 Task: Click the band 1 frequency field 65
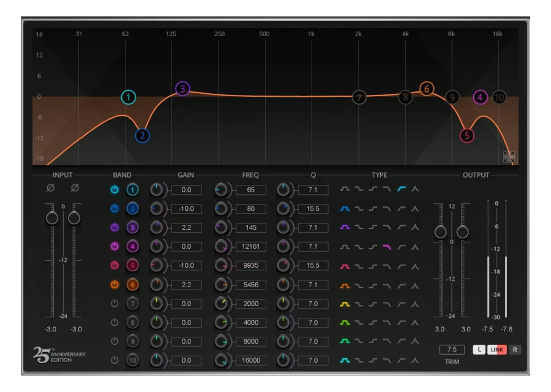point(250,190)
